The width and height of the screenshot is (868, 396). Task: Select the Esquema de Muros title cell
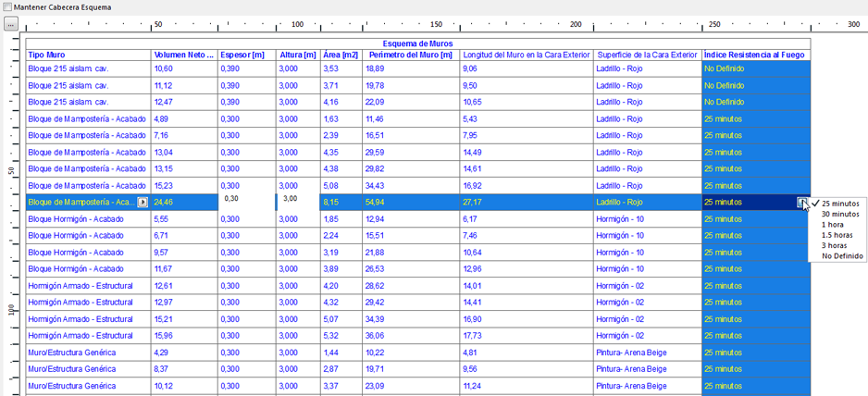pyautogui.click(x=417, y=43)
